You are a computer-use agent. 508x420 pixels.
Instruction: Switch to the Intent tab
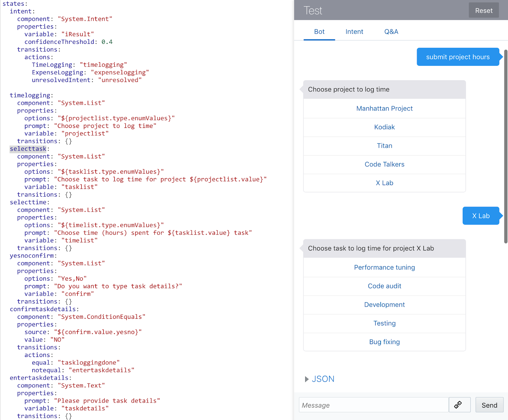354,32
